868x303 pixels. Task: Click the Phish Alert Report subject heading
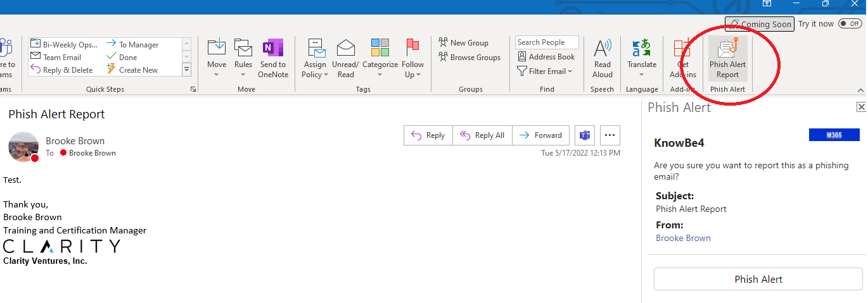pyautogui.click(x=56, y=114)
